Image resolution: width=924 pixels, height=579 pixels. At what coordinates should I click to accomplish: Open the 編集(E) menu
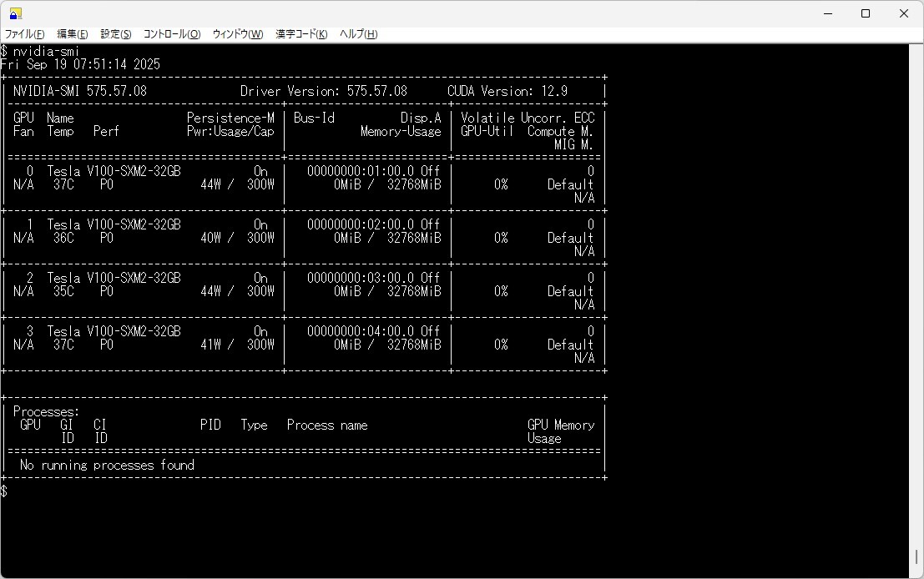point(73,34)
